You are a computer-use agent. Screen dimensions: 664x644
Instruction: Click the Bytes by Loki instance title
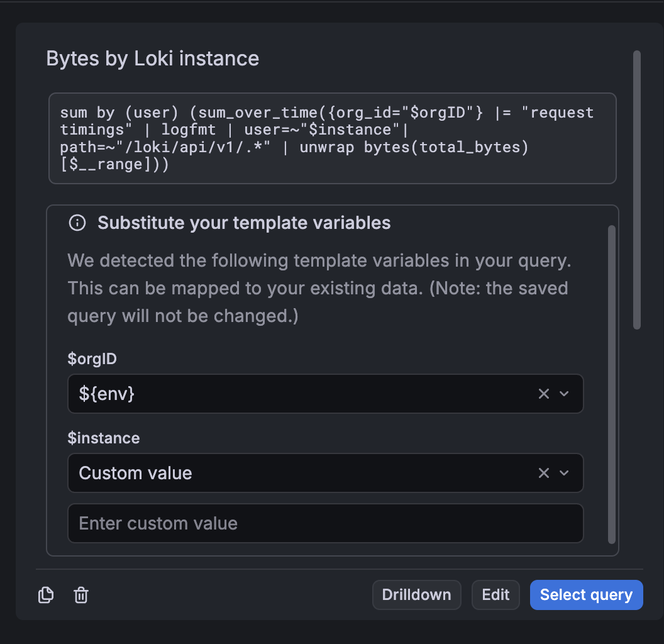click(x=153, y=58)
